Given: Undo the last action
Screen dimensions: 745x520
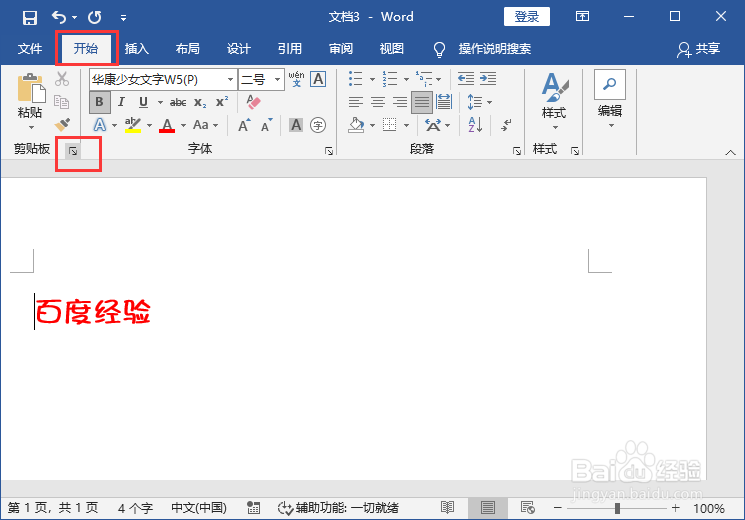Looking at the screenshot, I should pos(59,18).
